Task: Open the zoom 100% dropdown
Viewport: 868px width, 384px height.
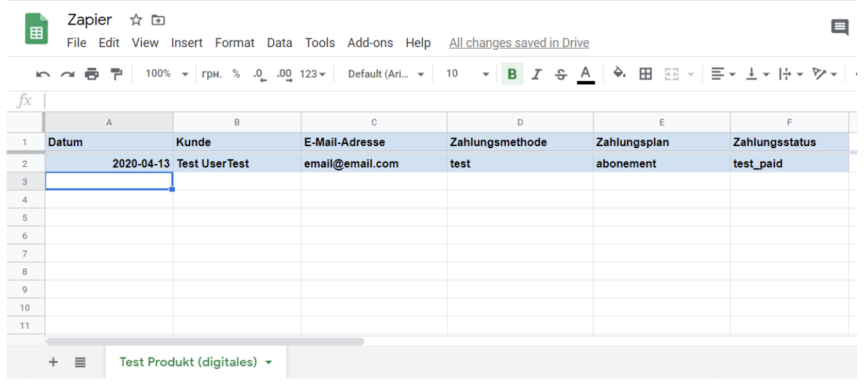Action: (x=167, y=74)
